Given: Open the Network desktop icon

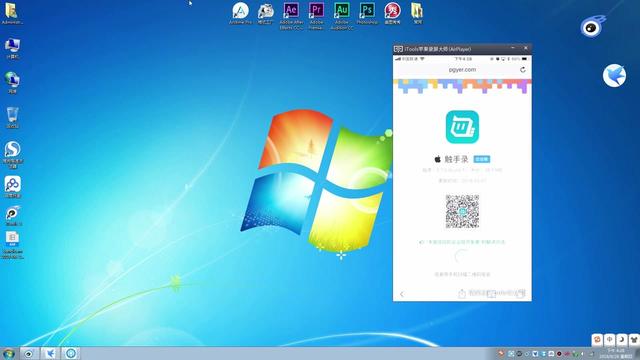Looking at the screenshot, I should click(12, 82).
